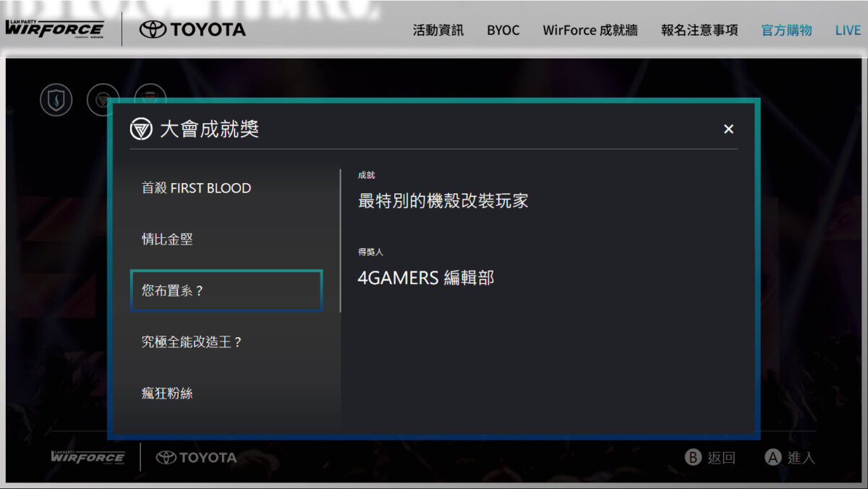Go to WirForce 成就牆 page
868x489 pixels.
click(590, 30)
